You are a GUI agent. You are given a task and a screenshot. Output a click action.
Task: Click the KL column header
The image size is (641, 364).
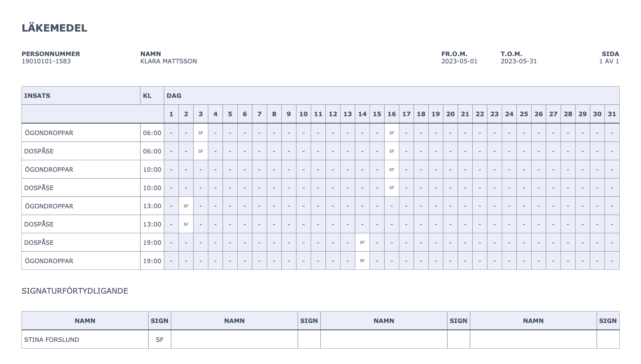[147, 96]
